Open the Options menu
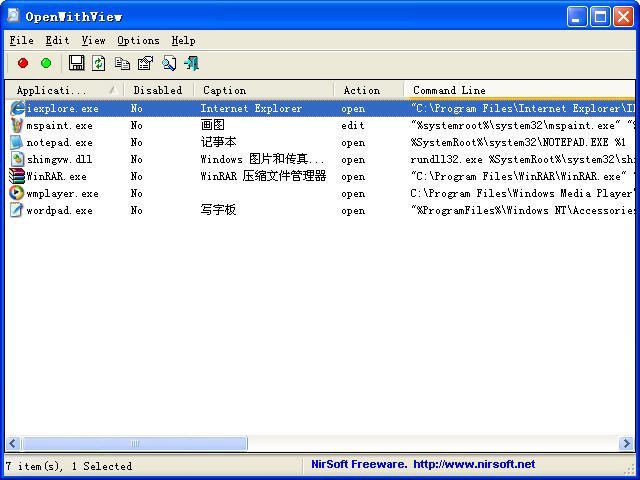 [138, 41]
